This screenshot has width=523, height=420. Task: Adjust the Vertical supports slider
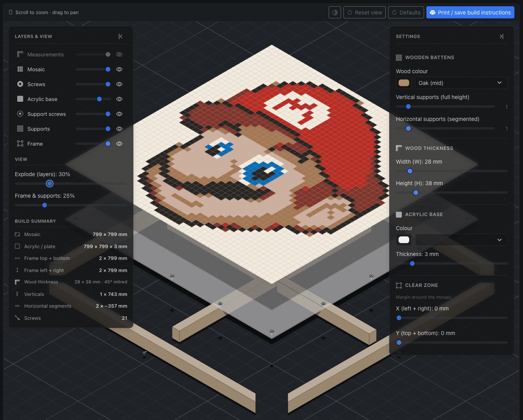446,106
